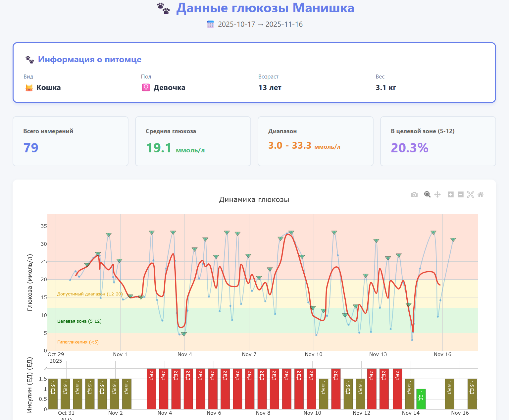Click the В целевой зоне (5-12) label
The image size is (509, 420).
(423, 131)
